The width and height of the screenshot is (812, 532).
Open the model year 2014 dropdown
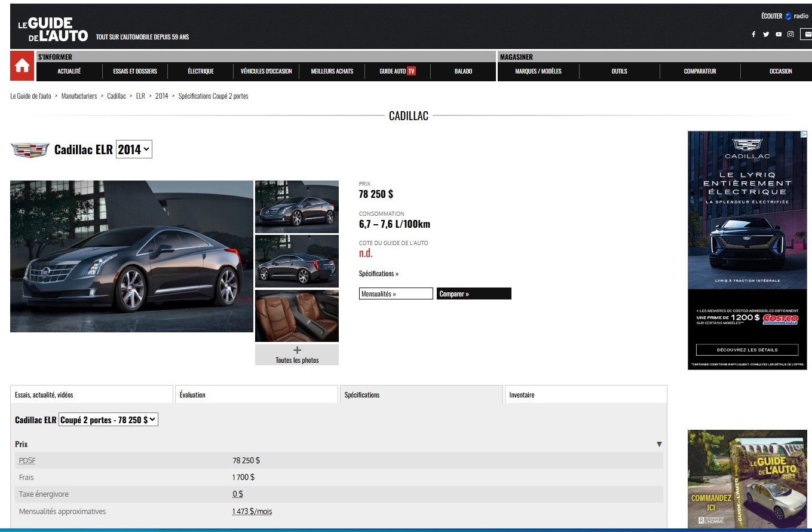tap(134, 149)
